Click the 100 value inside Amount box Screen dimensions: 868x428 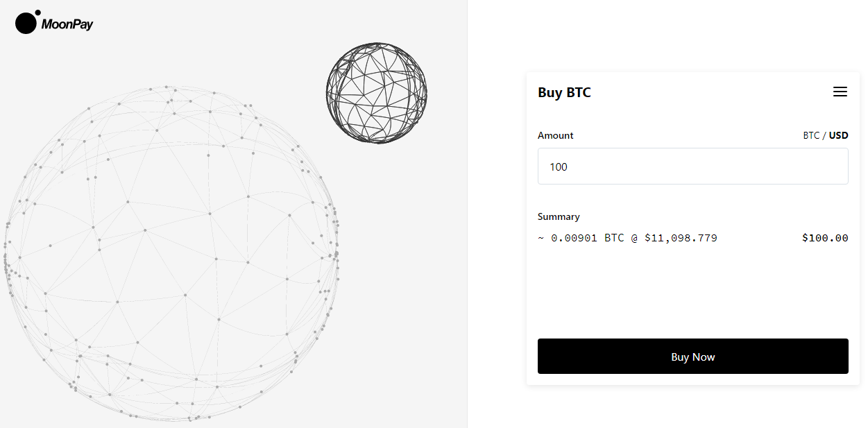pos(559,166)
